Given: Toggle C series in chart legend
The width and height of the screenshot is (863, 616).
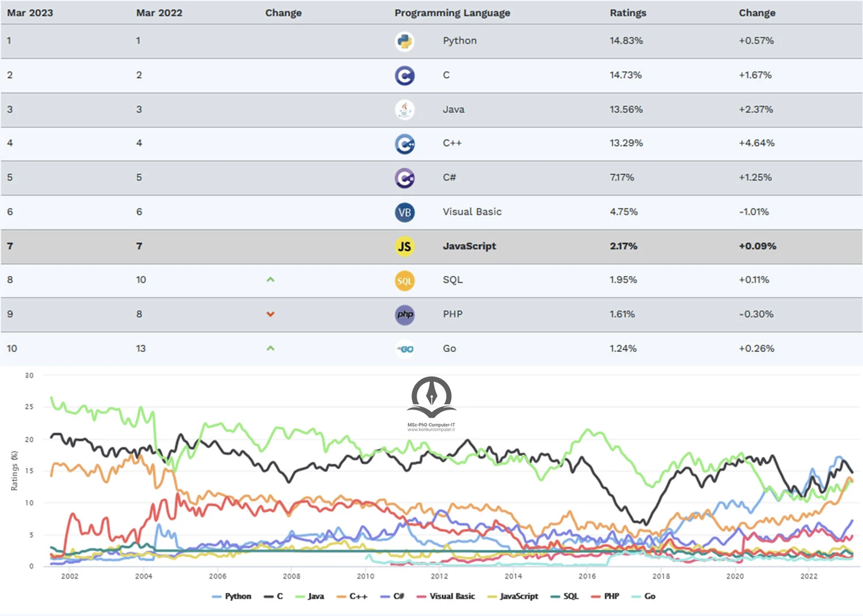Looking at the screenshot, I should [x=273, y=596].
